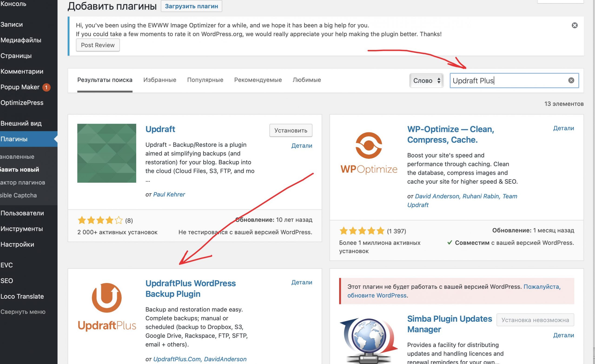The height and width of the screenshot is (364, 595).
Task: Clear the Updraft Plus search field
Action: pos(571,80)
